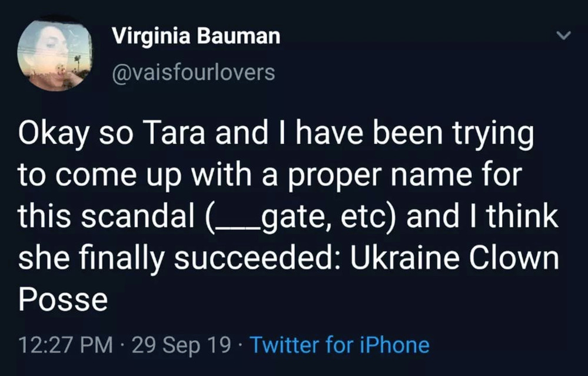Open the Twitter for iPhone source link
Image resolution: width=588 pixels, height=376 pixels.
click(340, 345)
